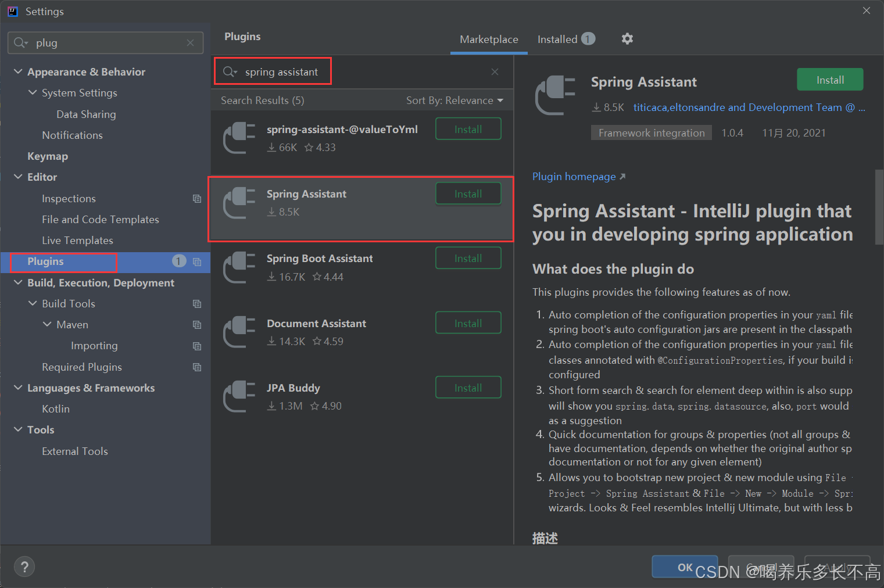Click the large Spring Assistant detail icon
884x588 pixels.
555,95
